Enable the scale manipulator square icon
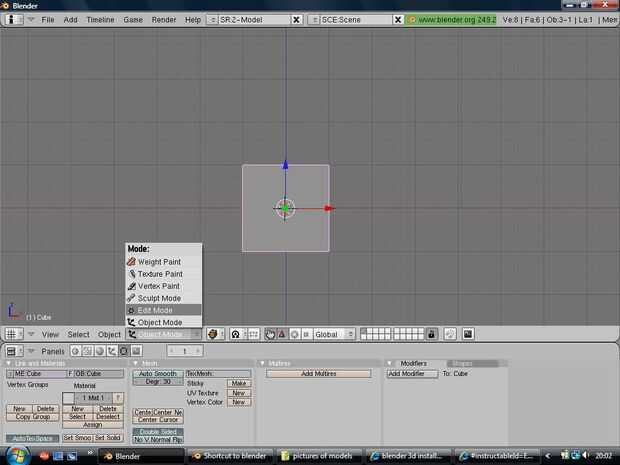This screenshot has width=620, height=465. pyautogui.click(x=306, y=334)
